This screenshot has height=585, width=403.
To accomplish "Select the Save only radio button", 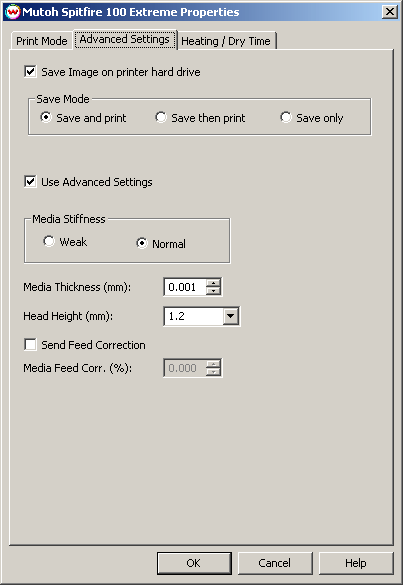I will 286,118.
